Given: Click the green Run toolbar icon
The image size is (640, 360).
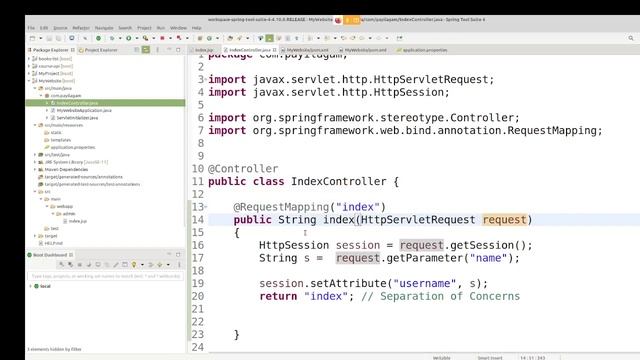Looking at the screenshot, I should pyautogui.click(x=129, y=38).
